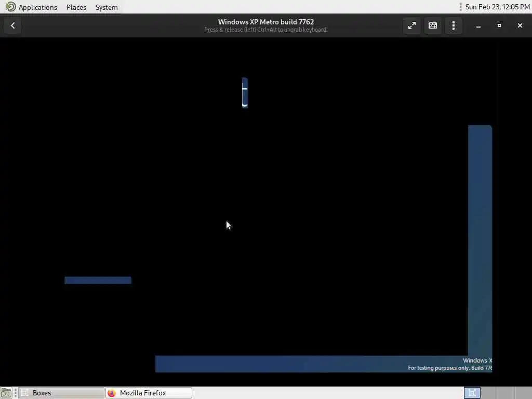Screen dimensions: 532x399
Task: Restore the Boxes window size
Action: (x=499, y=25)
